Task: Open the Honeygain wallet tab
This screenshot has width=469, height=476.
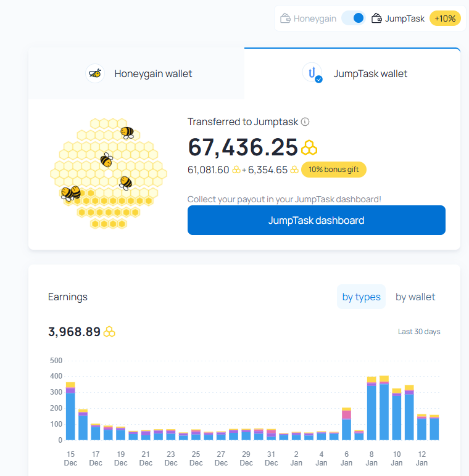Action: click(136, 73)
